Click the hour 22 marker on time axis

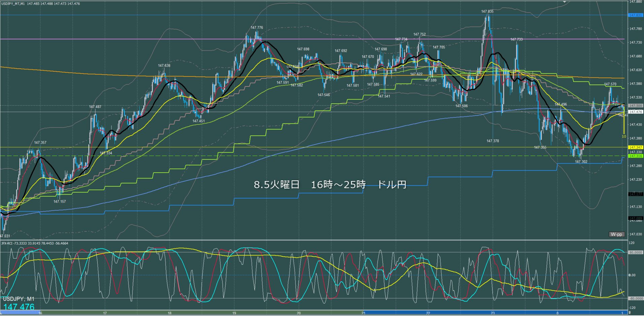point(428,313)
